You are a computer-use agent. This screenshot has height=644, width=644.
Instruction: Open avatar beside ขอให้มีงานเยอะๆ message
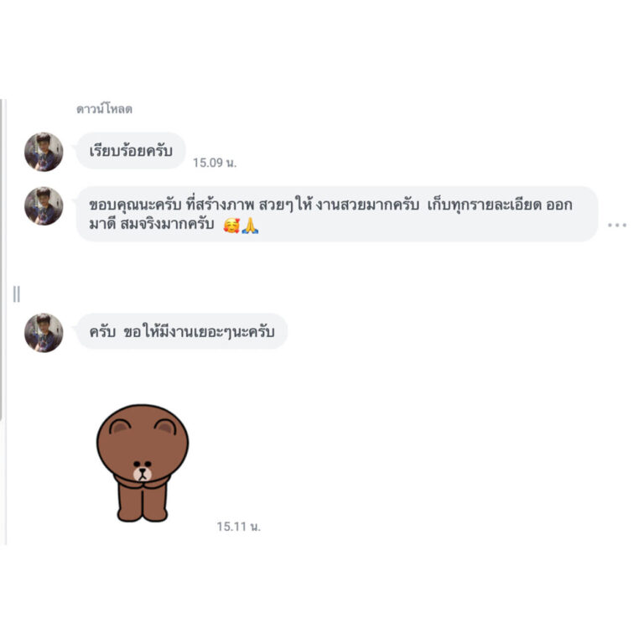tap(44, 333)
